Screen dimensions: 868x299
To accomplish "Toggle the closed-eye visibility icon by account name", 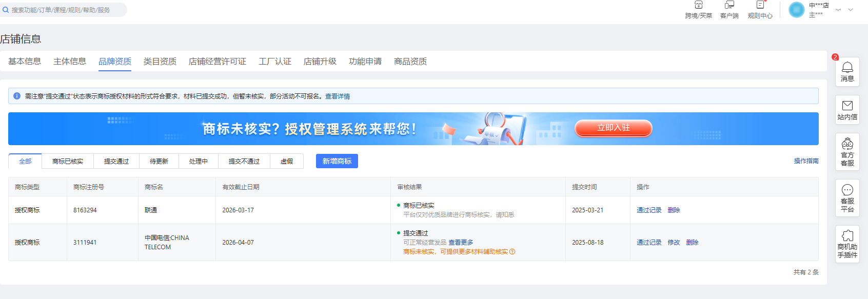I will (x=838, y=10).
